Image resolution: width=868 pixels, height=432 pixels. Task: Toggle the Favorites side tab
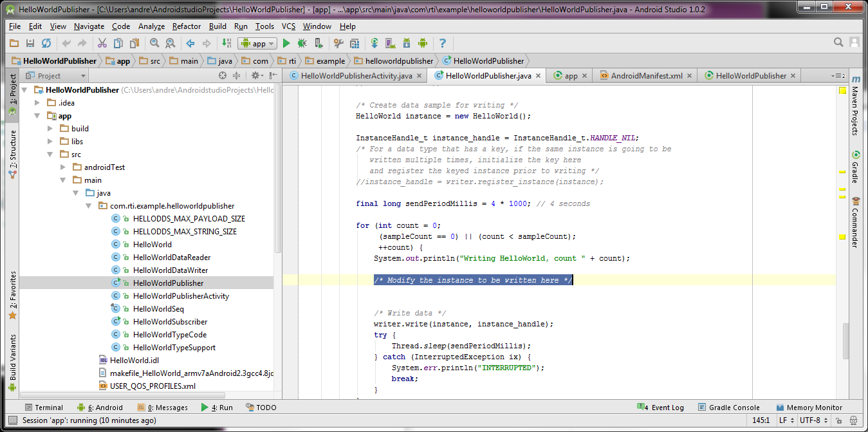(x=12, y=296)
